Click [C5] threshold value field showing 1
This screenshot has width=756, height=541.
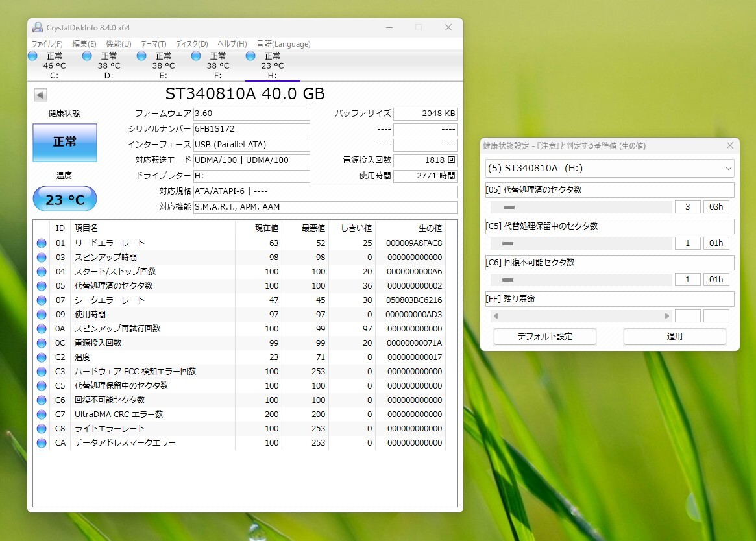pyautogui.click(x=687, y=243)
